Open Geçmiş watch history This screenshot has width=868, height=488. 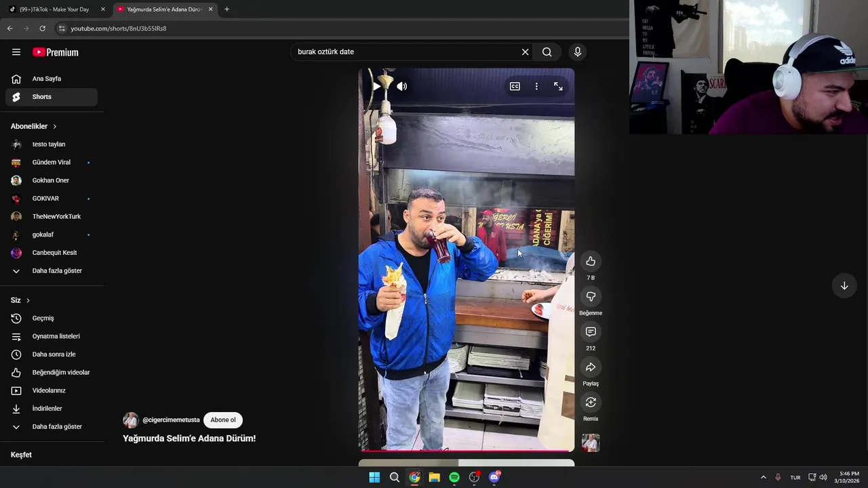click(x=52, y=319)
